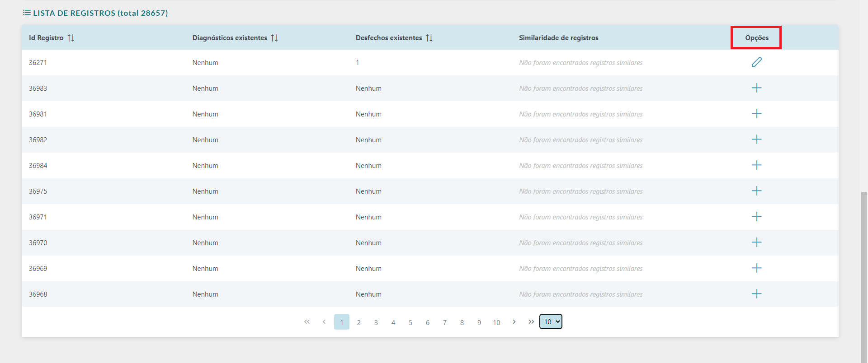The height and width of the screenshot is (363, 868).
Task: Go to page 7
Action: (445, 322)
